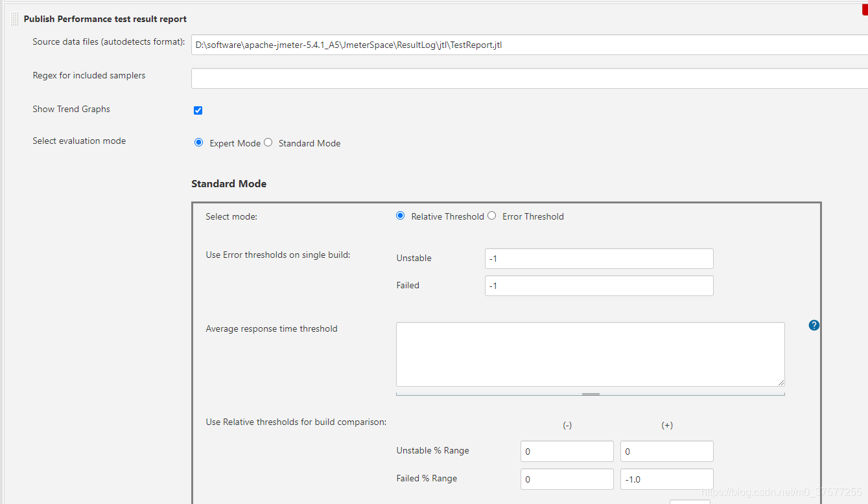Click the Source data files input field
The width and height of the screenshot is (868, 504).
[530, 45]
